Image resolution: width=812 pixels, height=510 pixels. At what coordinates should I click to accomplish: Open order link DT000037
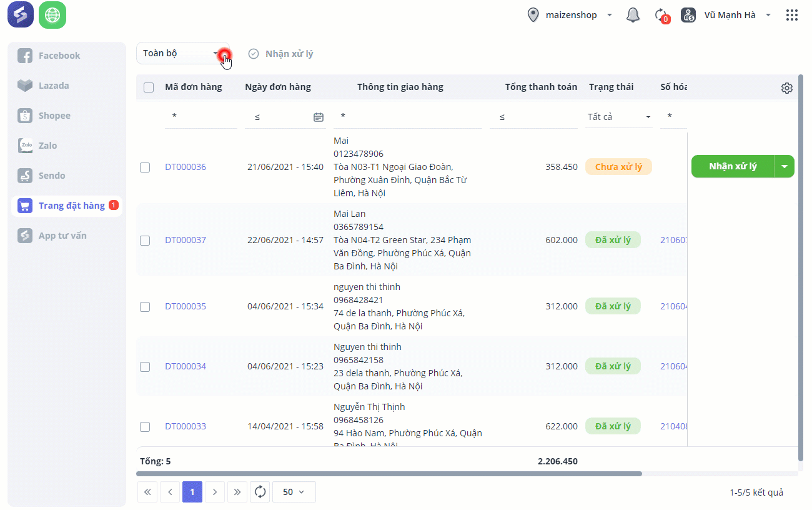coord(186,240)
